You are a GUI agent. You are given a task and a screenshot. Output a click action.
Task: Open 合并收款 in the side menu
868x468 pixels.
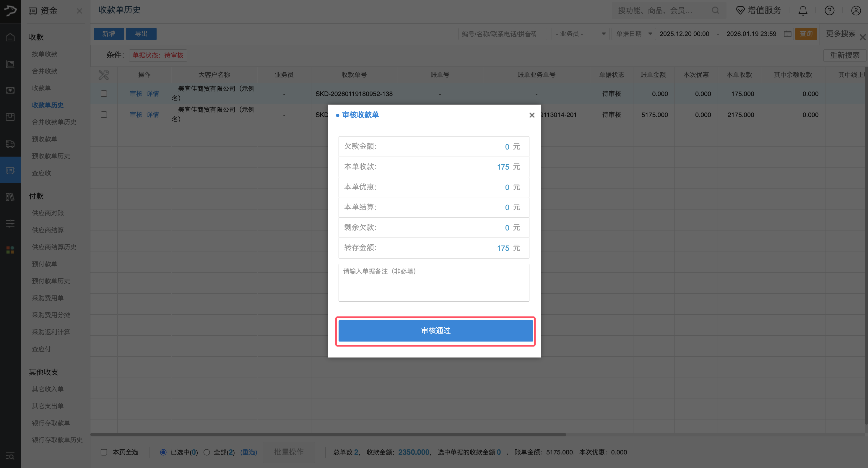pos(45,71)
